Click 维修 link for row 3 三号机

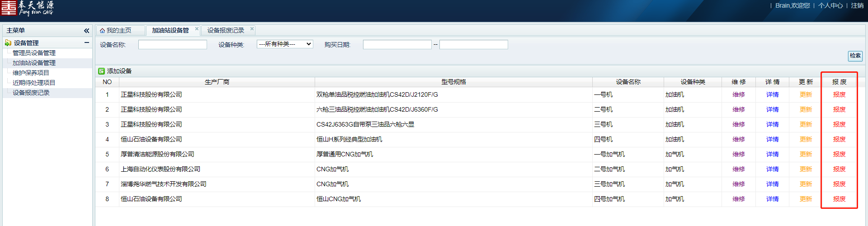click(738, 124)
